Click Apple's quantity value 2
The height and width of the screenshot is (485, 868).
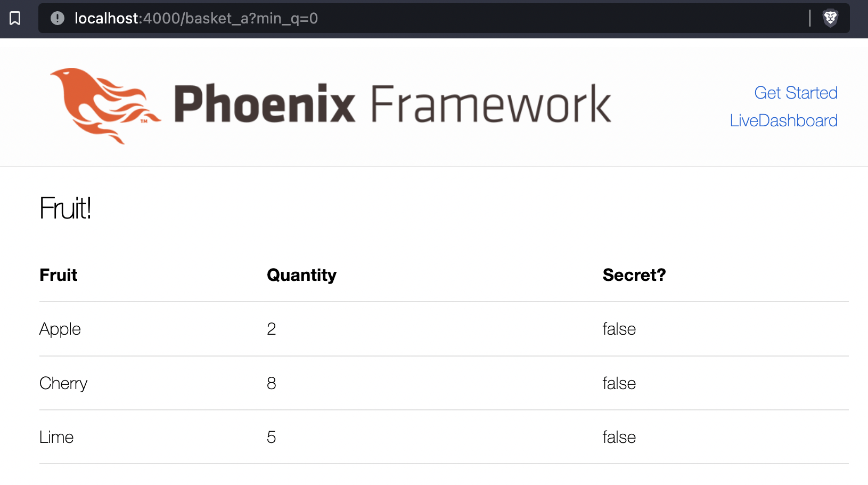coord(271,329)
